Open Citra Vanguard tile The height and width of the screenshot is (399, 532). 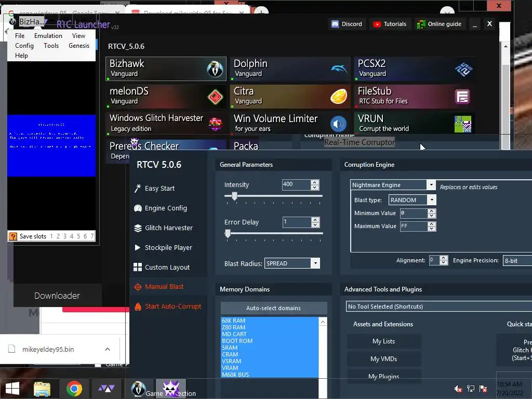[x=290, y=96]
